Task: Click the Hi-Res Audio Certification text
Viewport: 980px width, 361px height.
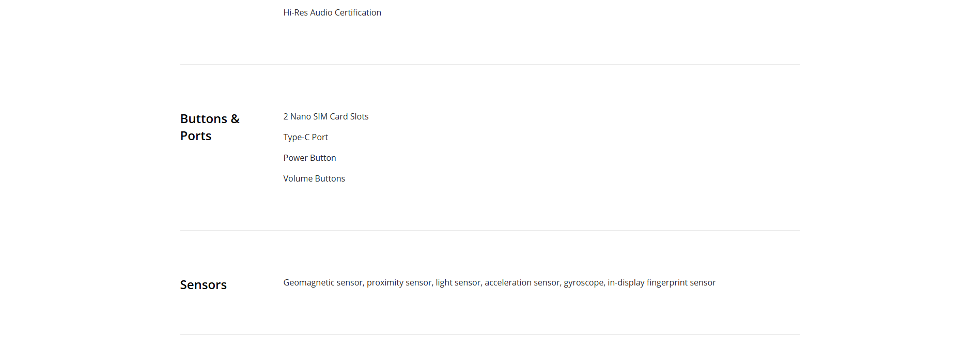Action: point(332,12)
